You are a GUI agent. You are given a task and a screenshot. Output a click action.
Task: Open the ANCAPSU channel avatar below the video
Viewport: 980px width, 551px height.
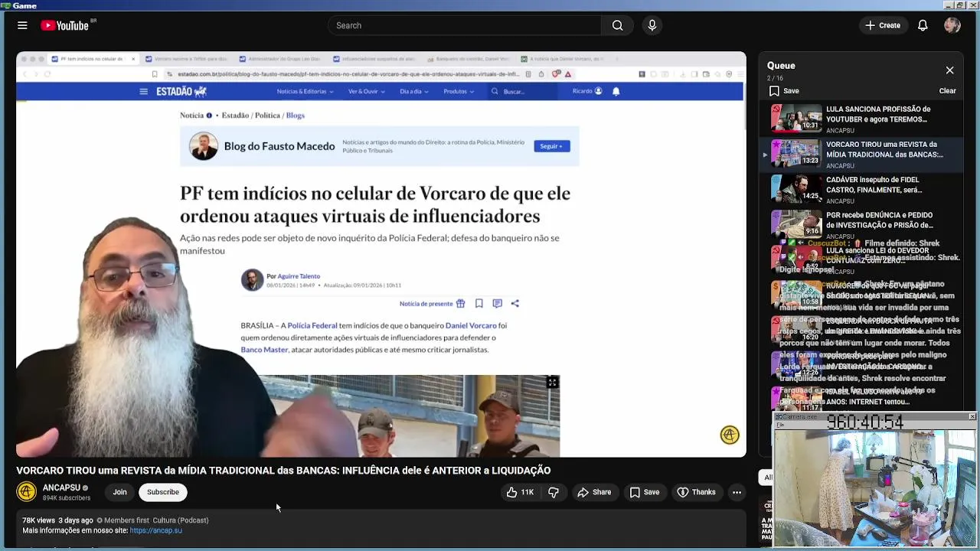point(27,491)
